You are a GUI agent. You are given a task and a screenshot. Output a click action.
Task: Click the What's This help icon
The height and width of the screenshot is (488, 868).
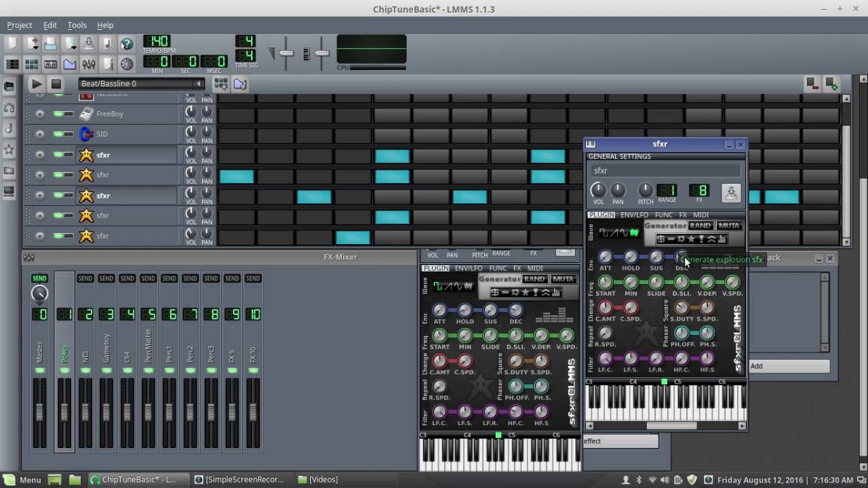click(127, 44)
